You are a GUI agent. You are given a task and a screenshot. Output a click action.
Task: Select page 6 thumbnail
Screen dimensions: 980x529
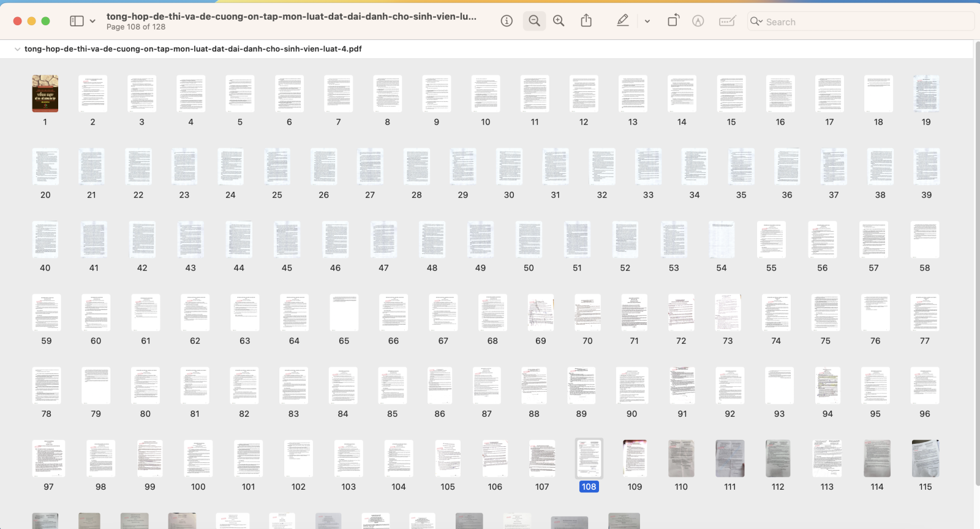pyautogui.click(x=289, y=93)
